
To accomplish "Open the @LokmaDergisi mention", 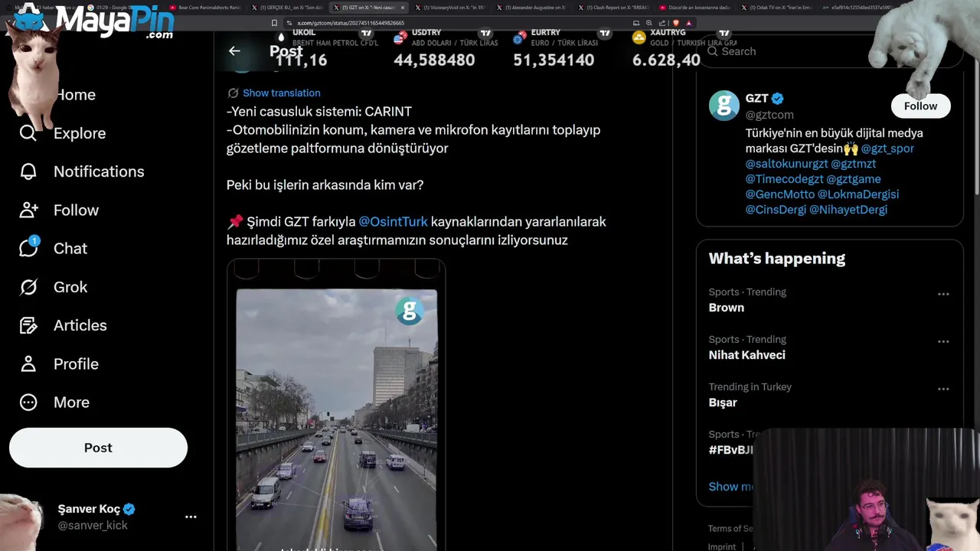I will click(858, 194).
